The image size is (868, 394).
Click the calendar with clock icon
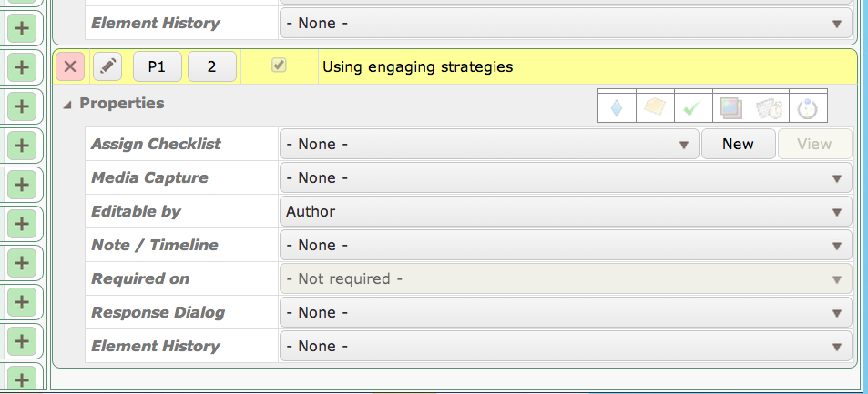pyautogui.click(x=770, y=108)
